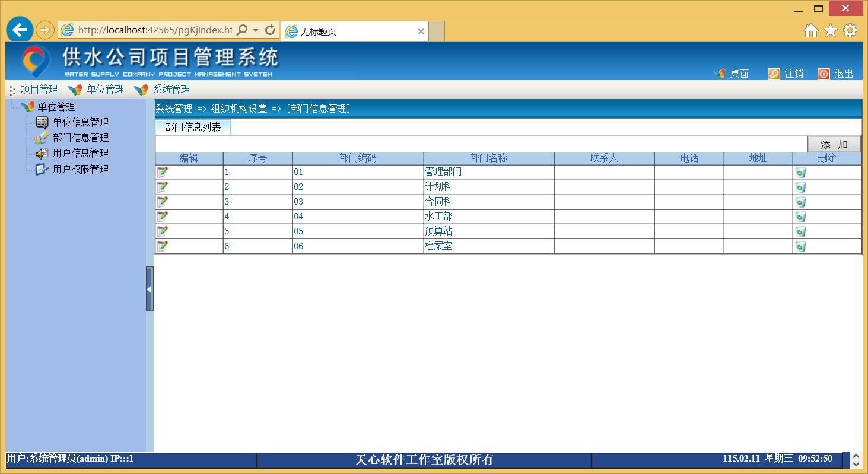
Task: Click delete icon for 计划科 row
Action: coord(801,187)
